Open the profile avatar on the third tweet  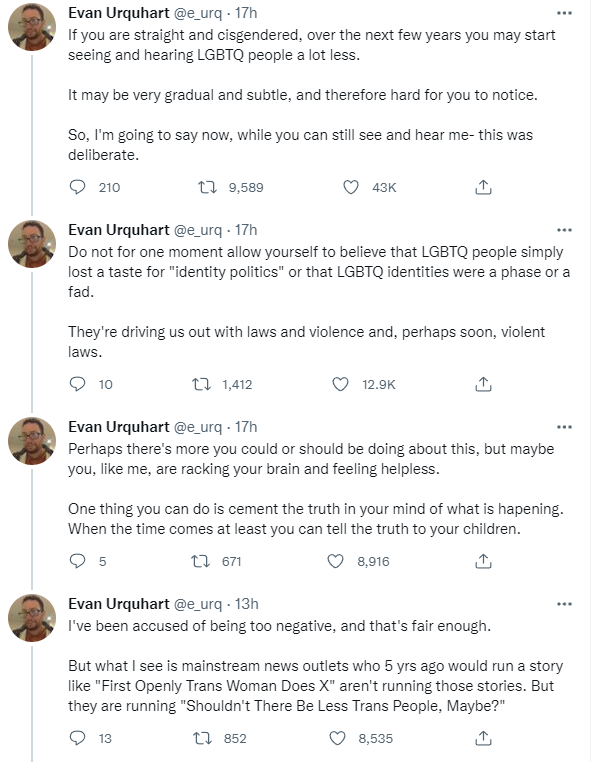coord(32,440)
